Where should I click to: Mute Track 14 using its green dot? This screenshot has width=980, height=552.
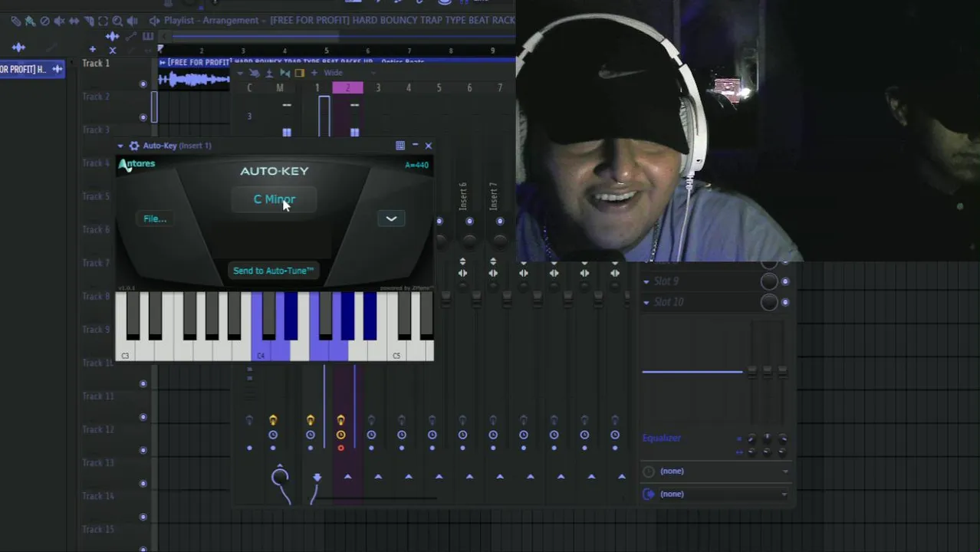tap(143, 517)
